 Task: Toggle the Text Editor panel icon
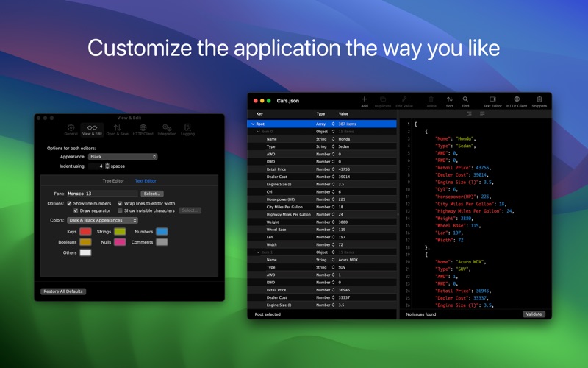(x=492, y=99)
